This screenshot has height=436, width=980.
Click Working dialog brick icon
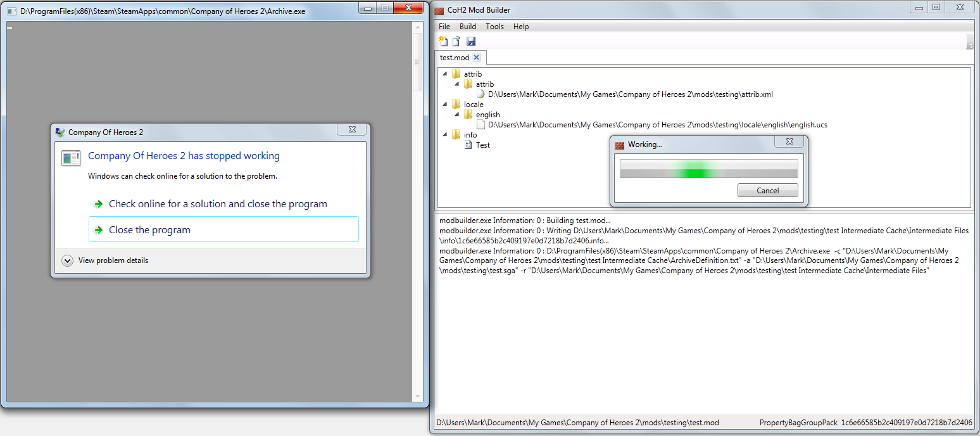point(620,144)
